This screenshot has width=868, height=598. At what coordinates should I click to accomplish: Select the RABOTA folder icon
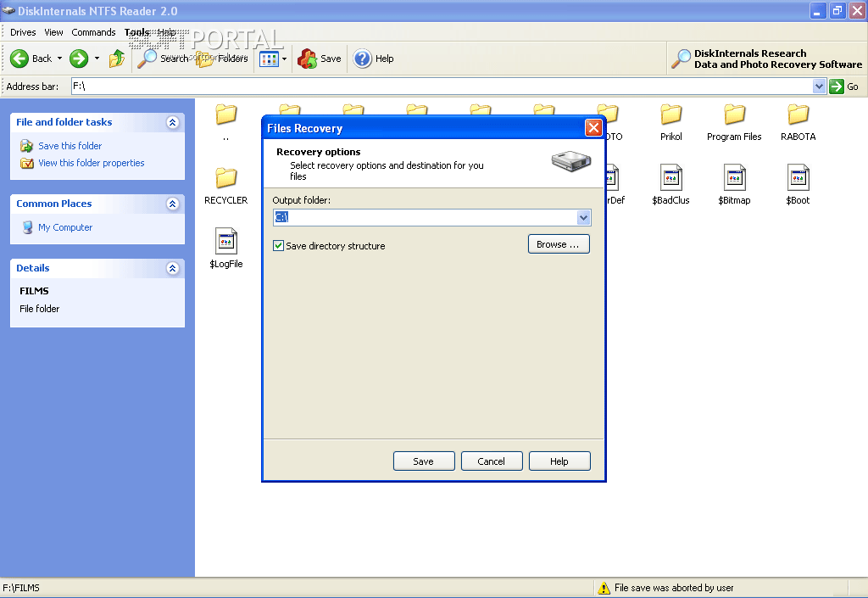click(798, 115)
